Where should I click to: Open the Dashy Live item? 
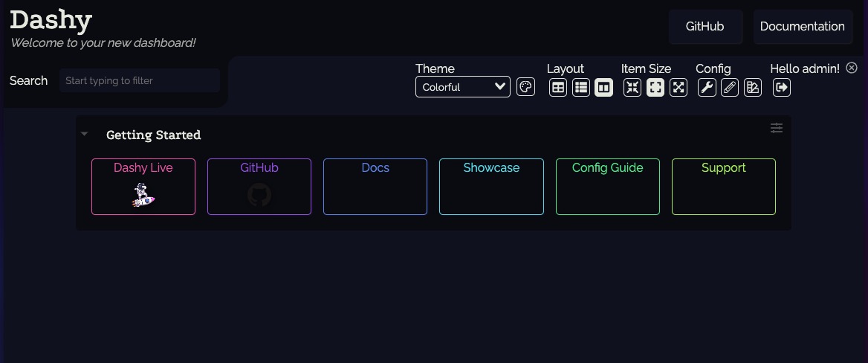[143, 187]
